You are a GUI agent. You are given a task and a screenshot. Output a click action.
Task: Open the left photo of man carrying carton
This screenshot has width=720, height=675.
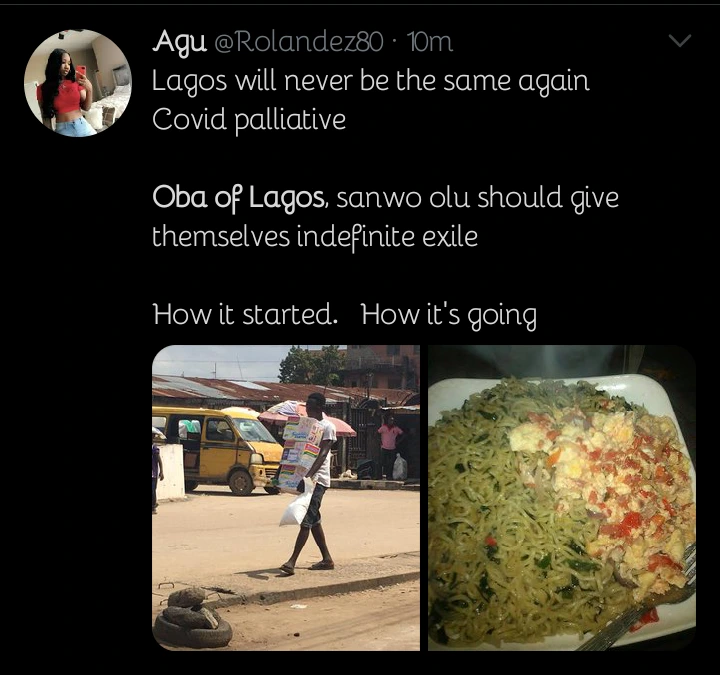pos(286,498)
